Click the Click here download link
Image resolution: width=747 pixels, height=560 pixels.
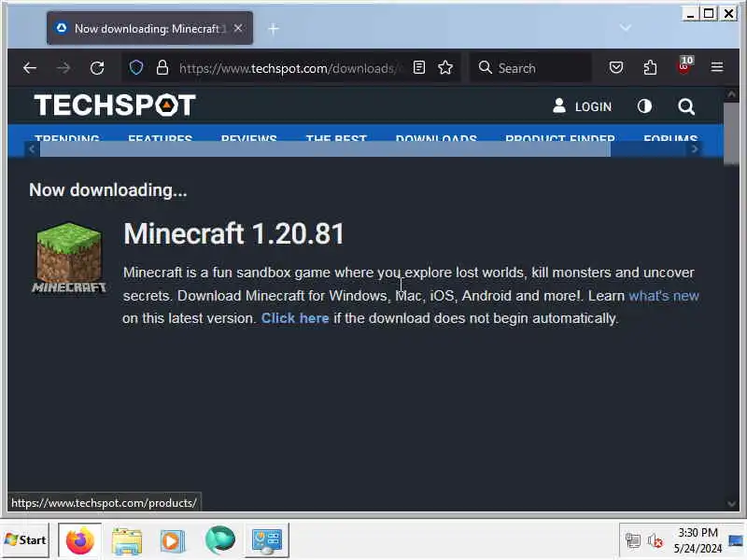tap(295, 318)
